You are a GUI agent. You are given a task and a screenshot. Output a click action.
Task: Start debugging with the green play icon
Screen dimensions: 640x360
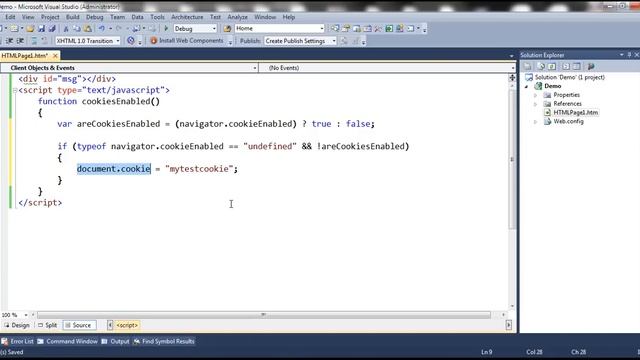click(x=166, y=29)
